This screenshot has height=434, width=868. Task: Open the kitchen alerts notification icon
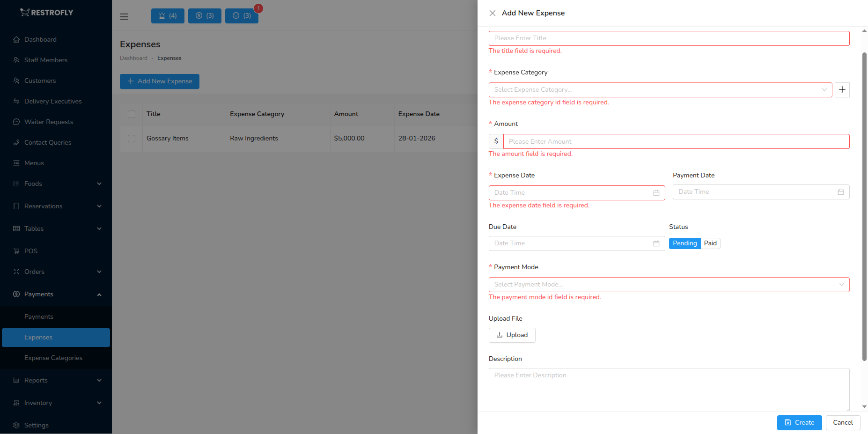[167, 15]
